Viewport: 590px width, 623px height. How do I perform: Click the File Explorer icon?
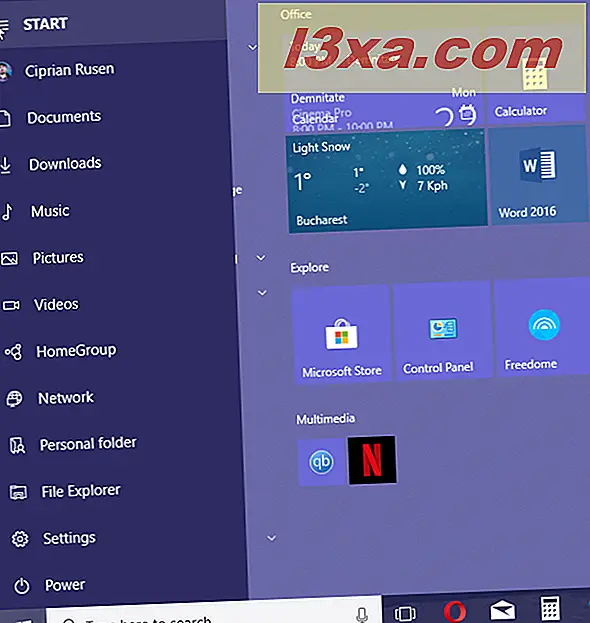[18, 493]
